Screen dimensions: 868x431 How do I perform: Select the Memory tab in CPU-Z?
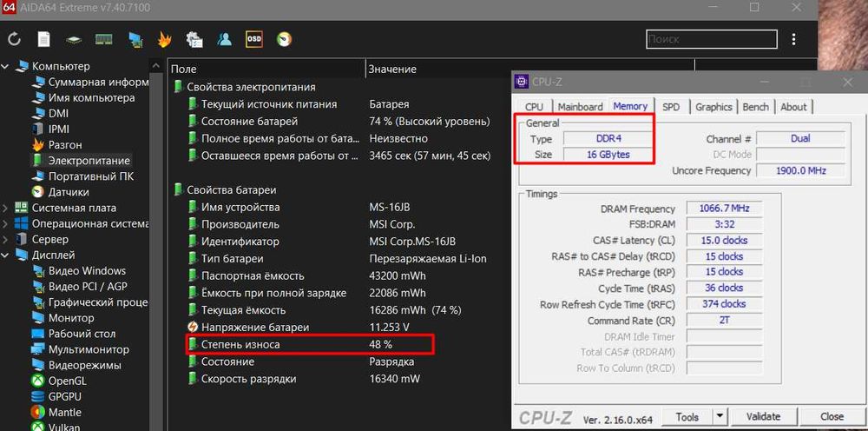(x=630, y=106)
